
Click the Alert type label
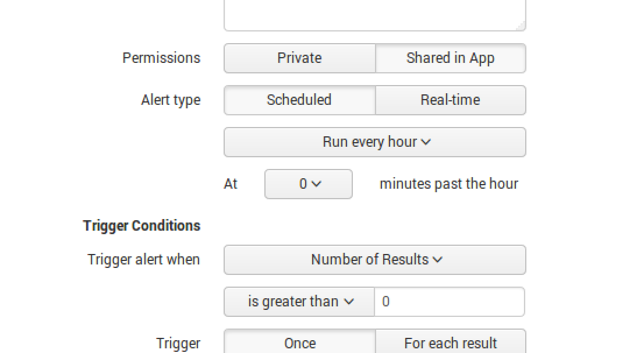pyautogui.click(x=171, y=100)
